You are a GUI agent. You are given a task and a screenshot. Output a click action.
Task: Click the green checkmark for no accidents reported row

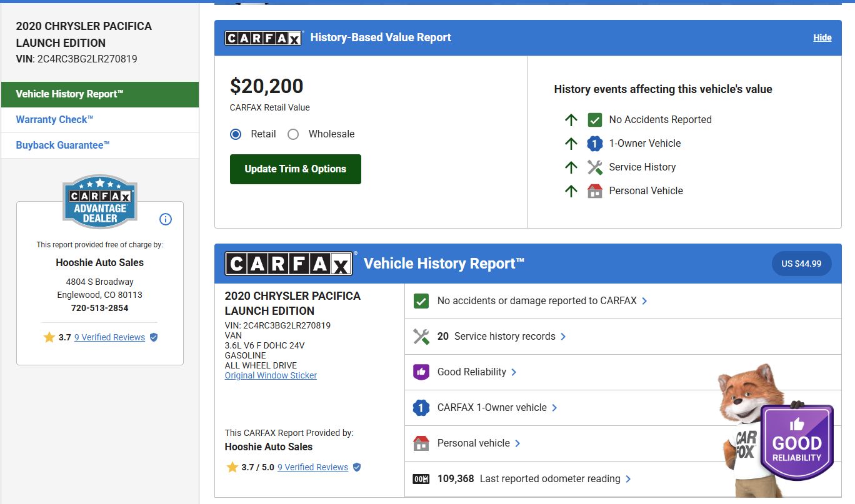coord(421,301)
